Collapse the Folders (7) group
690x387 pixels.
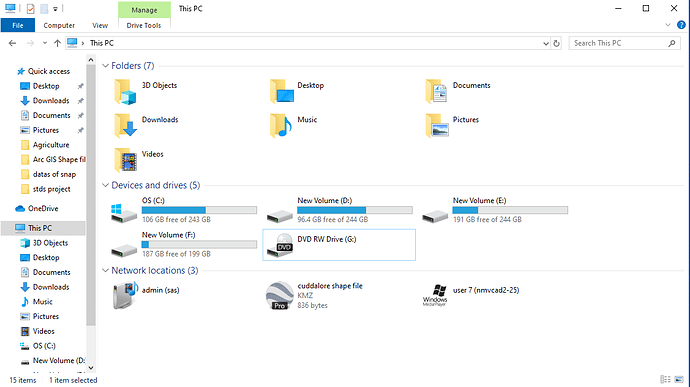click(105, 66)
